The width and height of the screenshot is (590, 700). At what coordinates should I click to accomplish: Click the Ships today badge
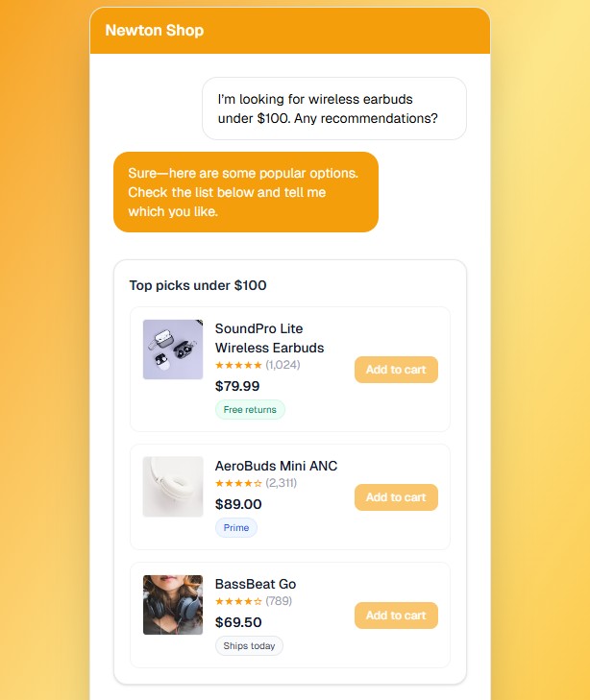point(249,646)
